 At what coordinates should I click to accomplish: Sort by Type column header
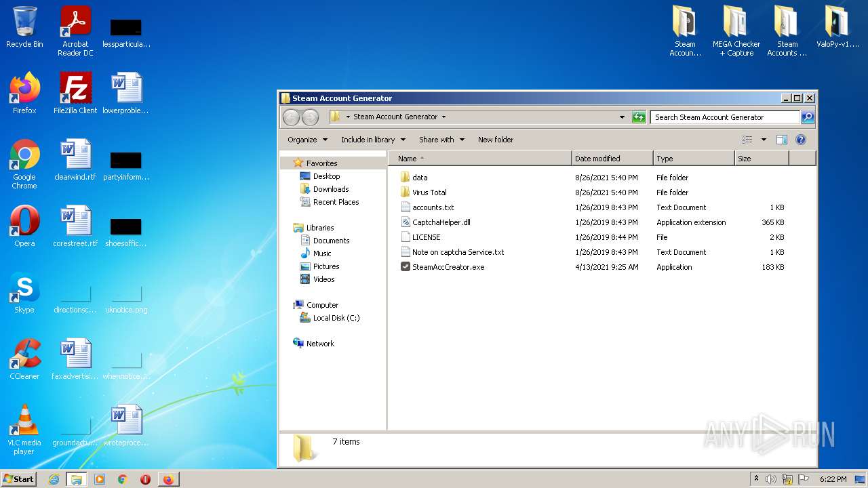(694, 159)
